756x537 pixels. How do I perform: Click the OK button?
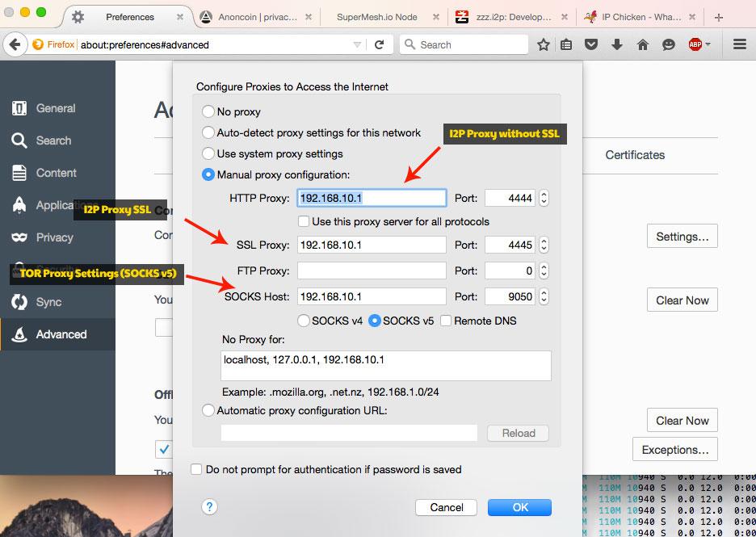tap(520, 507)
